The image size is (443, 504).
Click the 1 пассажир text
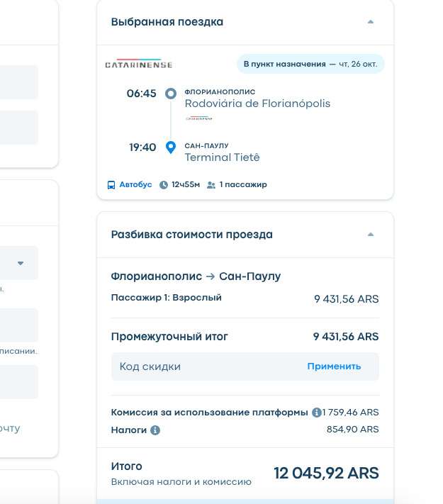(x=243, y=184)
